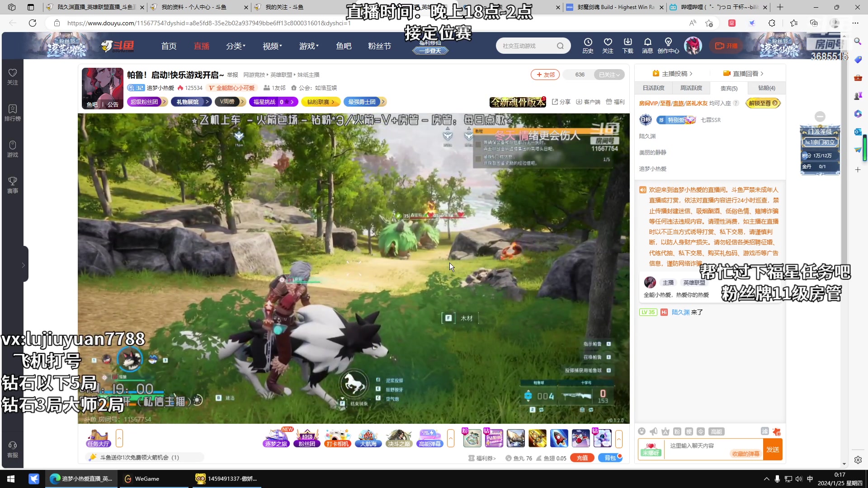Screen dimensions: 868x488
Task: Open 背包 backpack button
Action: tap(610, 458)
